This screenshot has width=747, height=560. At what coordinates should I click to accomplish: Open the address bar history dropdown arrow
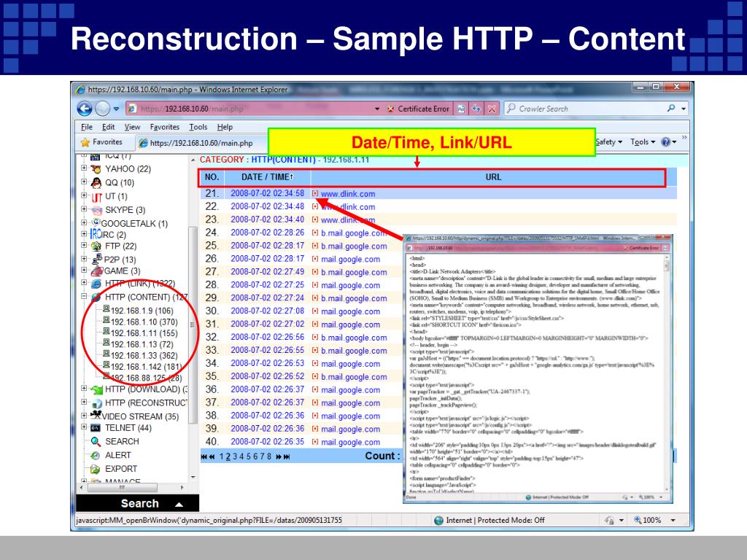pyautogui.click(x=377, y=109)
